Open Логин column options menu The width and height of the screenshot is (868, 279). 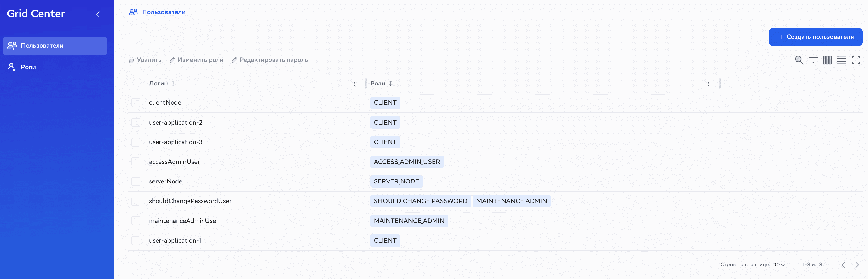[354, 84]
